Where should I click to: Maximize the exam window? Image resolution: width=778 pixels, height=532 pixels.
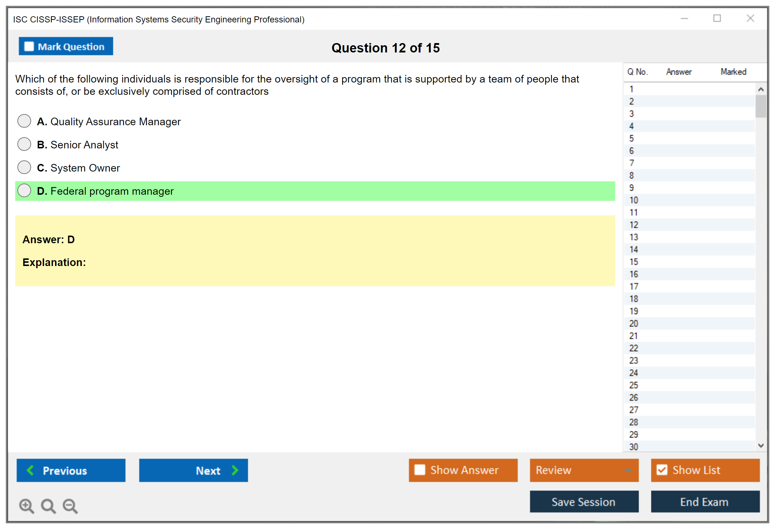tap(717, 18)
